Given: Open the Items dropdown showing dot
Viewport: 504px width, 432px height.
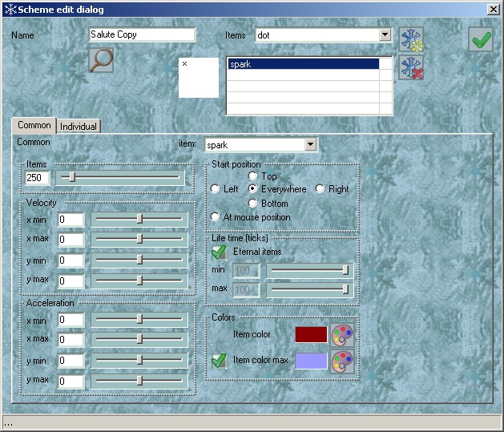Looking at the screenshot, I should tap(385, 35).
